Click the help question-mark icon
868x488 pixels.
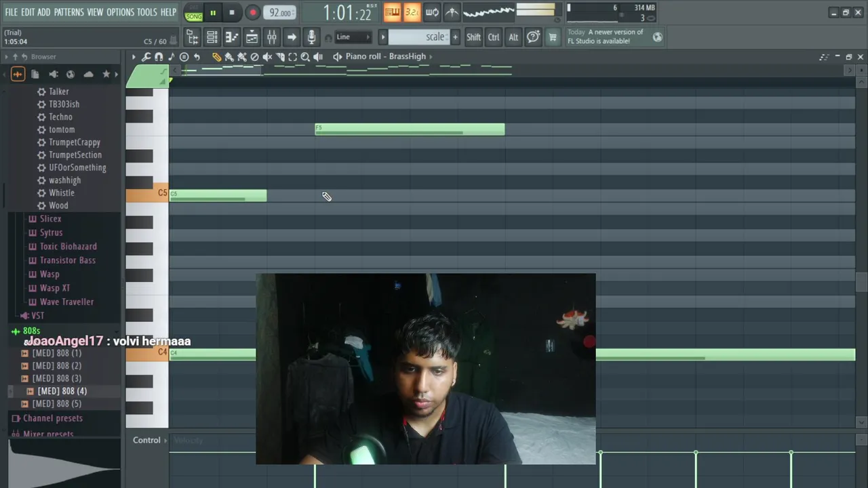pos(534,37)
